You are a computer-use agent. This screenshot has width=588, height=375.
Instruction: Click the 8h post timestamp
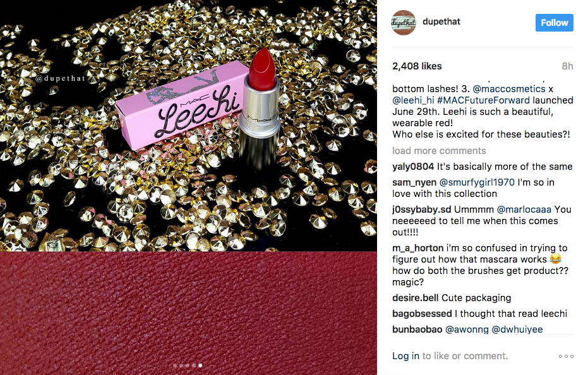567,66
